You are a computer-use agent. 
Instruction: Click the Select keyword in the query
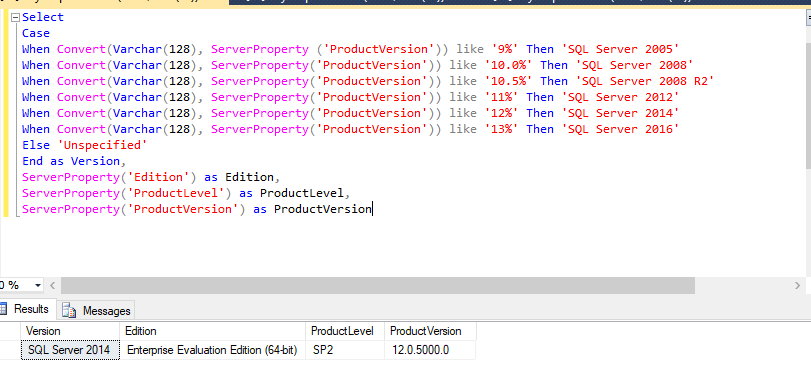[x=43, y=17]
